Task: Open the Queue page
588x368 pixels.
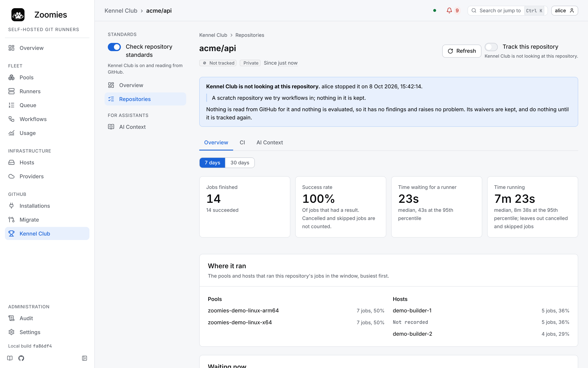Action: 47,105
